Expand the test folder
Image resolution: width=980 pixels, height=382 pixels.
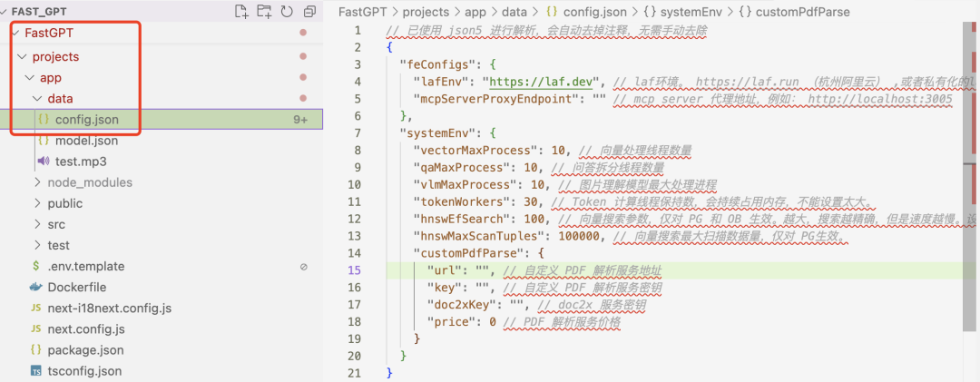tap(37, 245)
